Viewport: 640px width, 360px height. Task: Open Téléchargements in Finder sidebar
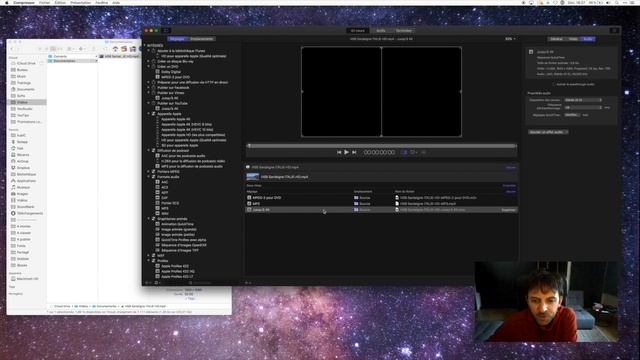pyautogui.click(x=30, y=213)
